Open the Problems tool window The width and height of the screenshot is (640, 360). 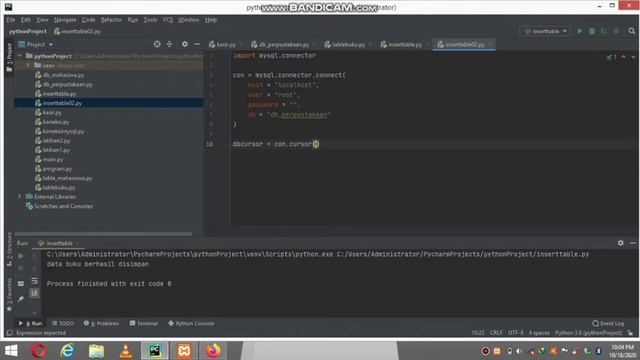pyautogui.click(x=101, y=323)
